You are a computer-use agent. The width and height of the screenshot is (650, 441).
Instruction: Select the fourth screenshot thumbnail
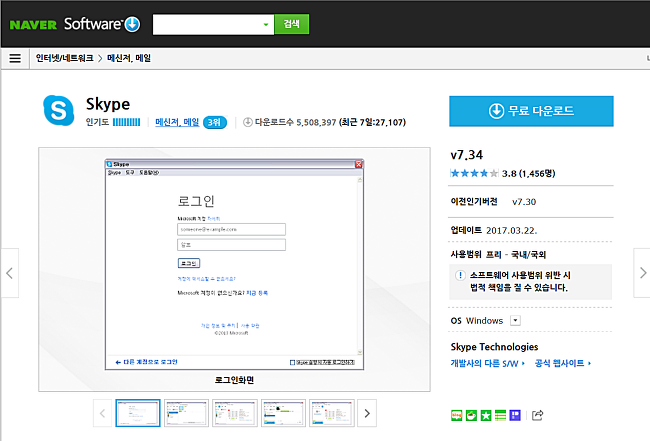pyautogui.click(x=284, y=413)
